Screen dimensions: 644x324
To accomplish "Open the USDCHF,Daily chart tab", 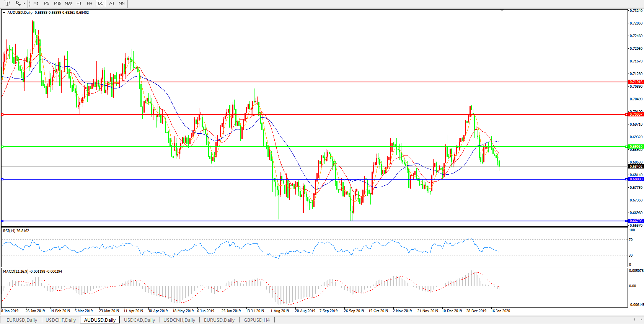I will tap(61, 320).
